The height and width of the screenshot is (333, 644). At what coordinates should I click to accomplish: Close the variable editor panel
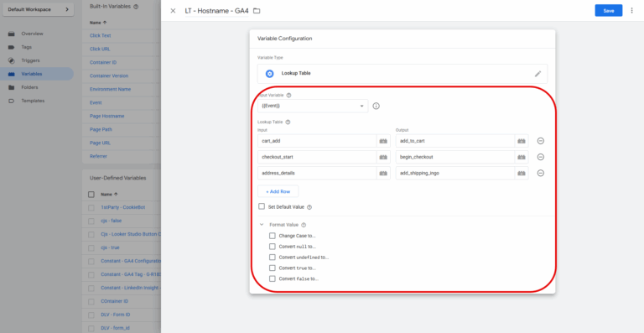173,11
